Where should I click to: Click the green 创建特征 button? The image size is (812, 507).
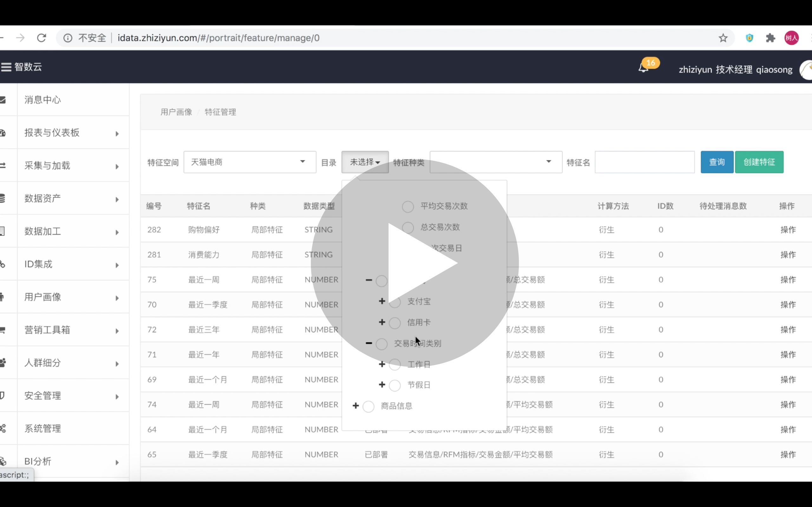tap(759, 162)
